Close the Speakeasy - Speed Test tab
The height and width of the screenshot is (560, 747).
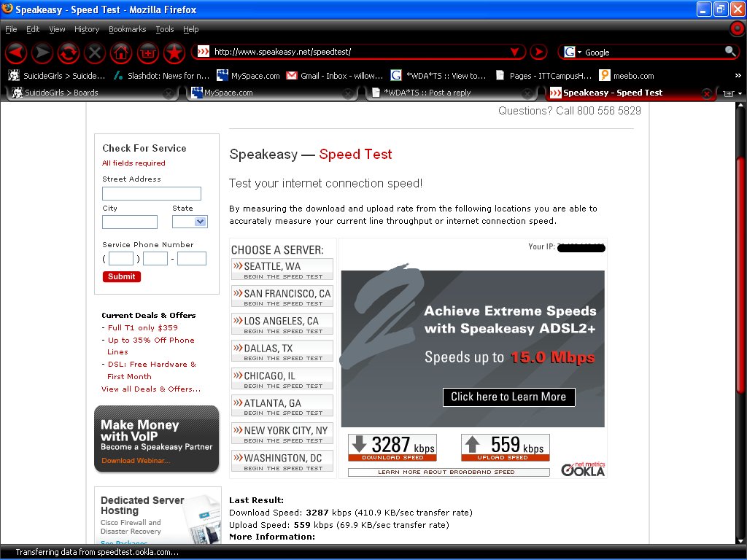(706, 93)
